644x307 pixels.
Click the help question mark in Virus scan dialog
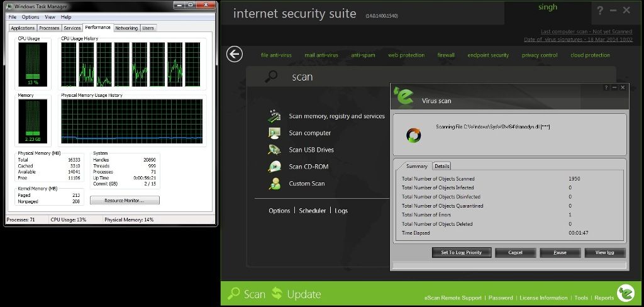coord(606,87)
